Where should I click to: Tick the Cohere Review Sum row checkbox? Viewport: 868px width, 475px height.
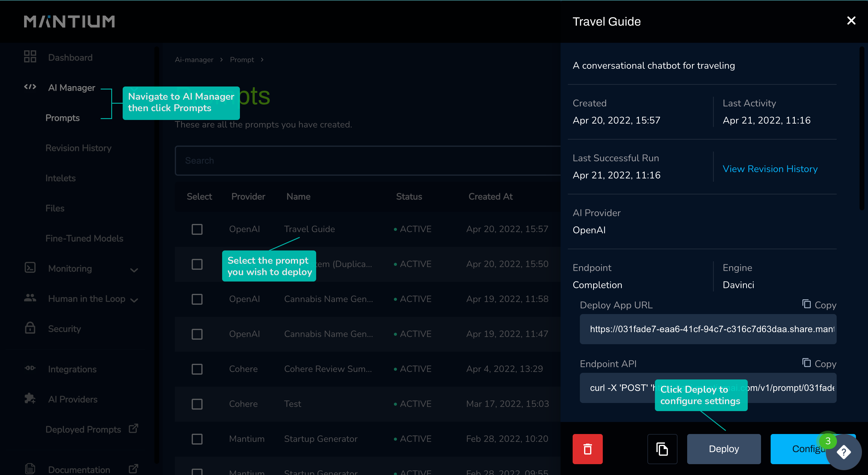[x=197, y=369]
